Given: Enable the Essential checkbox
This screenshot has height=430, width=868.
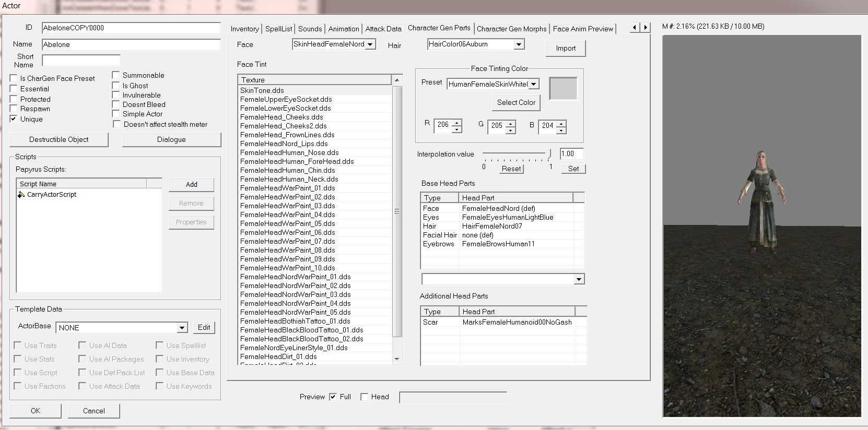Looking at the screenshot, I should click(14, 89).
